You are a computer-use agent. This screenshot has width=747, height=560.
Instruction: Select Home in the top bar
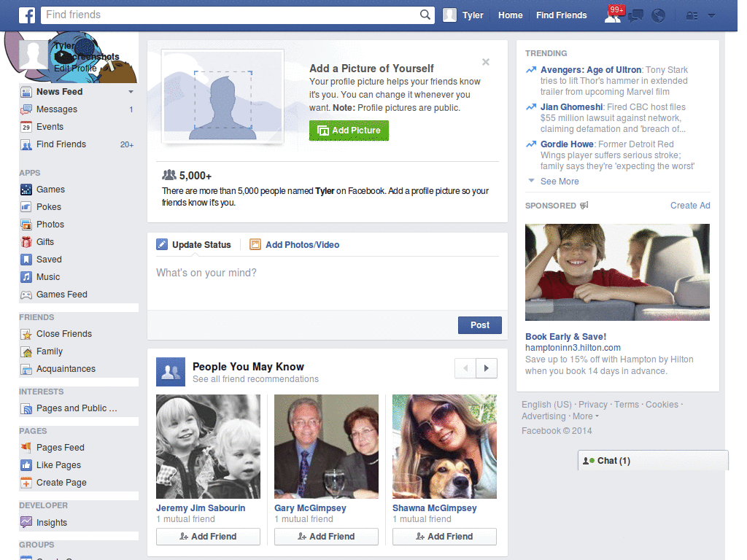[x=510, y=15]
